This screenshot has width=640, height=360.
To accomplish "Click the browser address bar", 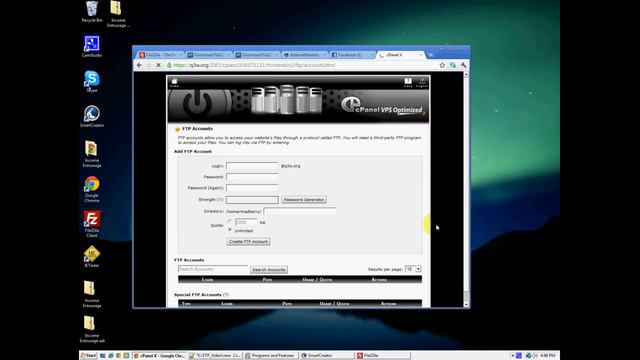I will tap(300, 65).
